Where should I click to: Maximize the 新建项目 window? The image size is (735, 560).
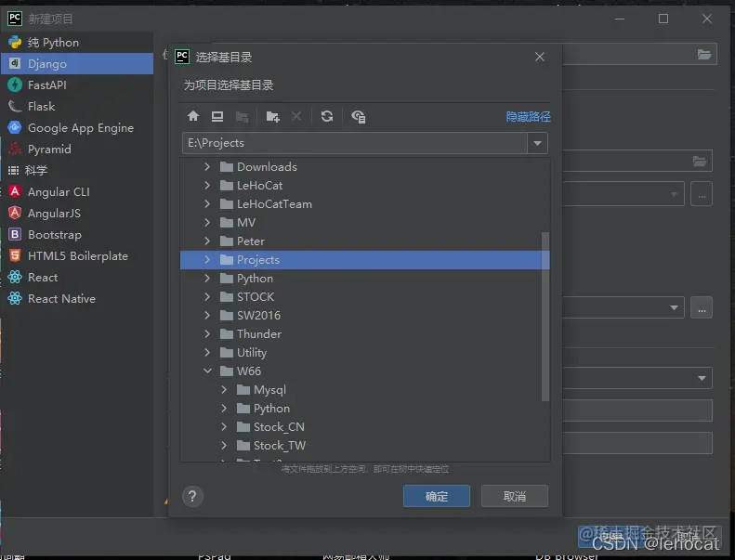pyautogui.click(x=663, y=19)
